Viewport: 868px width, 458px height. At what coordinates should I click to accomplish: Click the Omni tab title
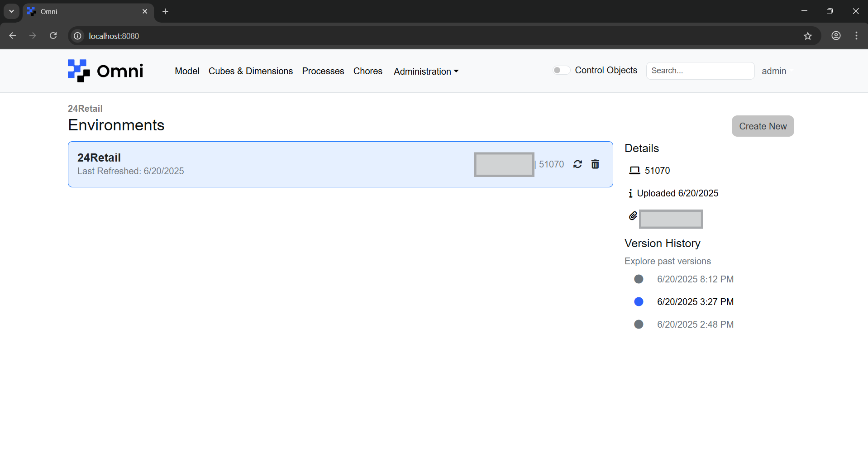pos(49,11)
